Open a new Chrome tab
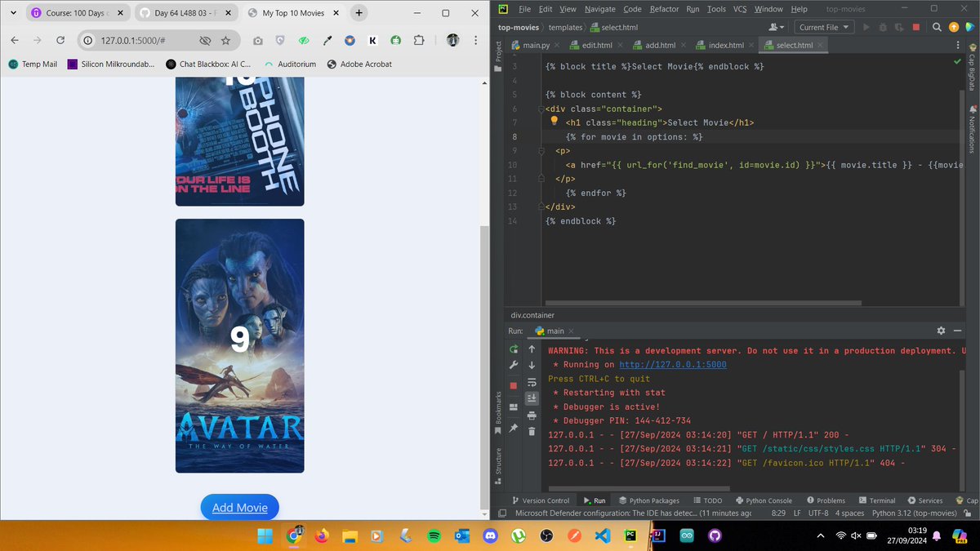Screen dimensions: 980x551 tap(359, 13)
